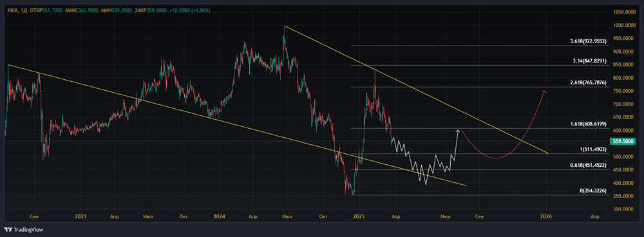Image resolution: width=644 pixels, height=237 pixels.
Task: Click 950.0000 on the price axis
Action: 623,39
